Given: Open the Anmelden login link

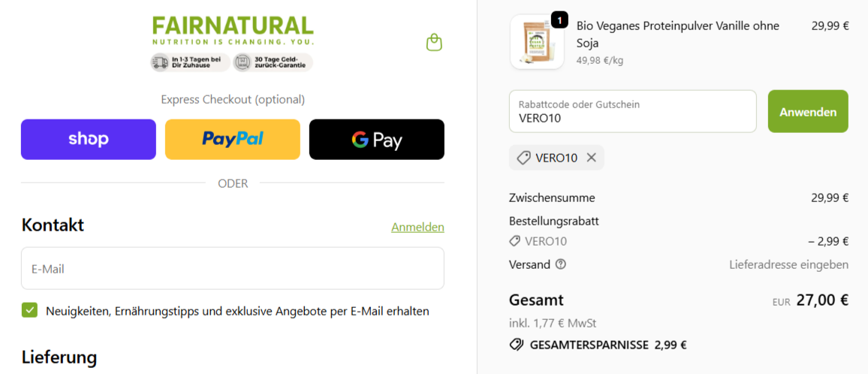Looking at the screenshot, I should tap(418, 227).
